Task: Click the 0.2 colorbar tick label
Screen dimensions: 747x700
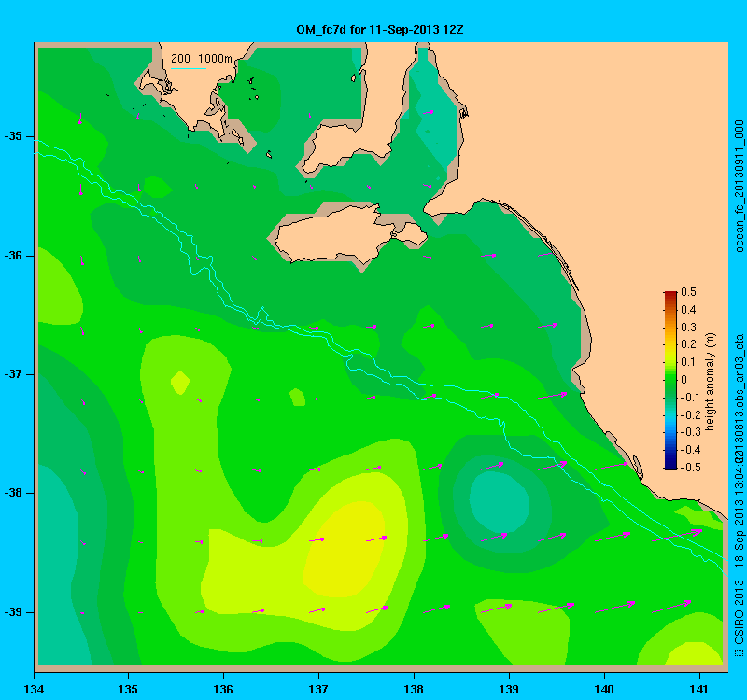Action: coord(688,344)
